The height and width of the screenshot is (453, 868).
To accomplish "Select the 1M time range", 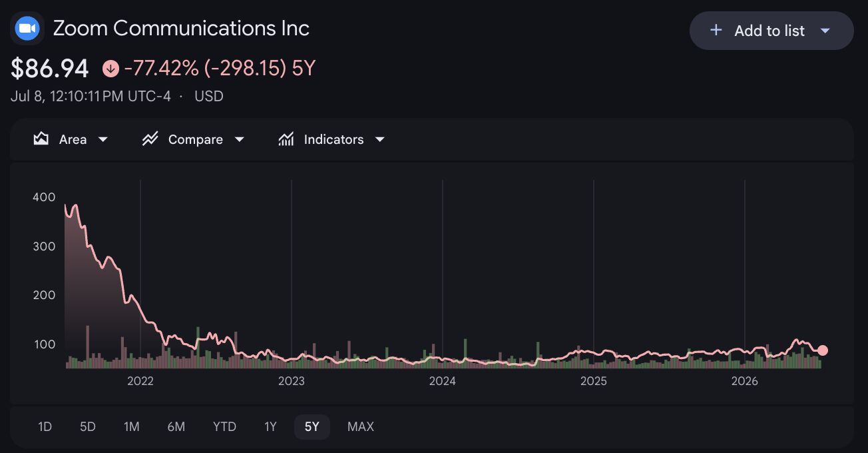I will [x=132, y=426].
